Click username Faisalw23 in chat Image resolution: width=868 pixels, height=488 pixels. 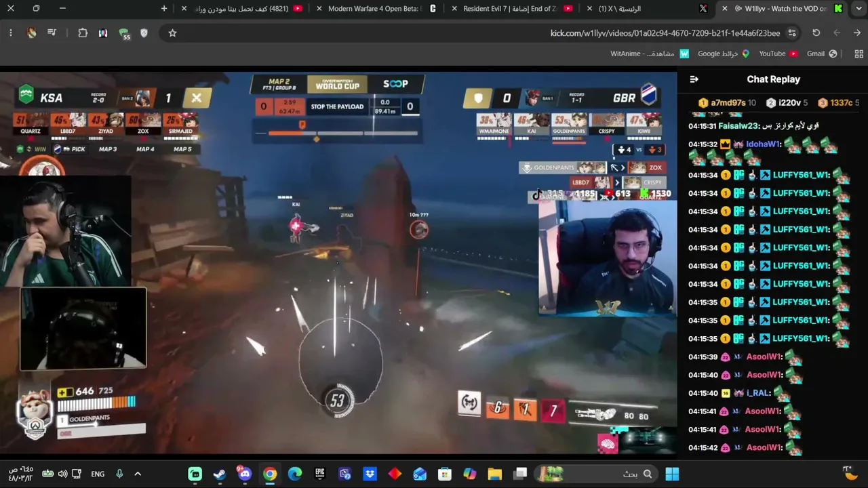click(739, 126)
